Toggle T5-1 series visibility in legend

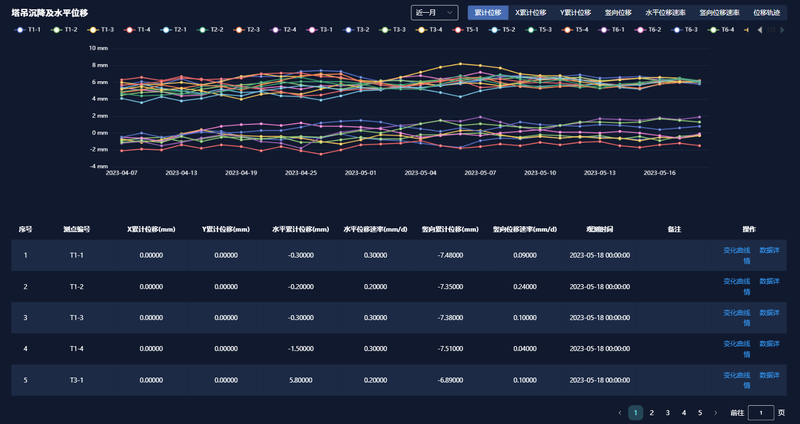464,30
